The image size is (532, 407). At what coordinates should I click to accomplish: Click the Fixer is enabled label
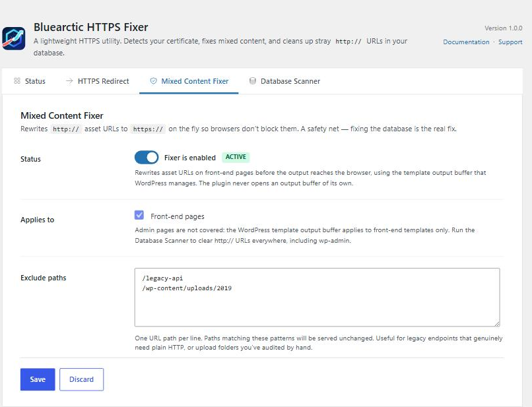point(190,158)
